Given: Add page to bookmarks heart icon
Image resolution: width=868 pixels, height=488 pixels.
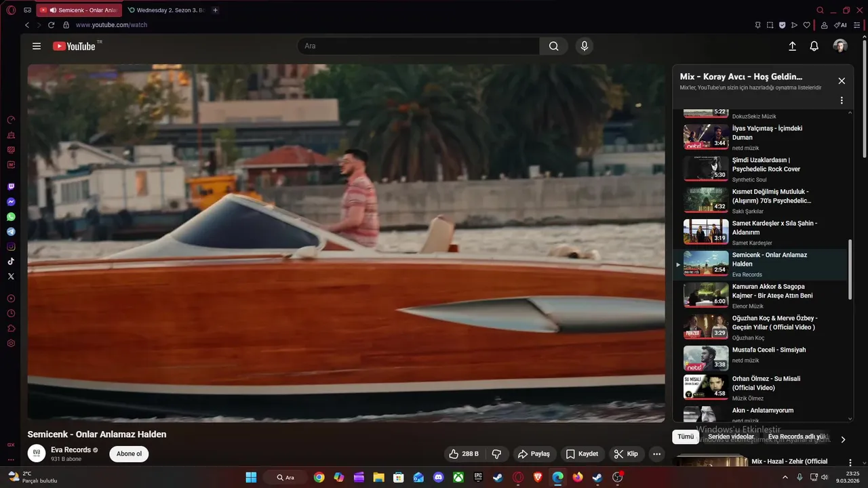Looking at the screenshot, I should 806,25.
